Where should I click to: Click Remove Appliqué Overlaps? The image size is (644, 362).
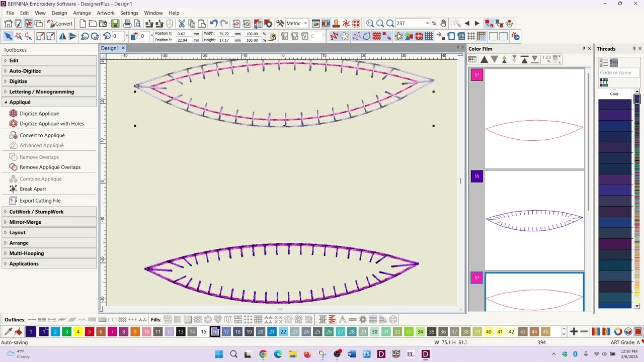tap(50, 167)
